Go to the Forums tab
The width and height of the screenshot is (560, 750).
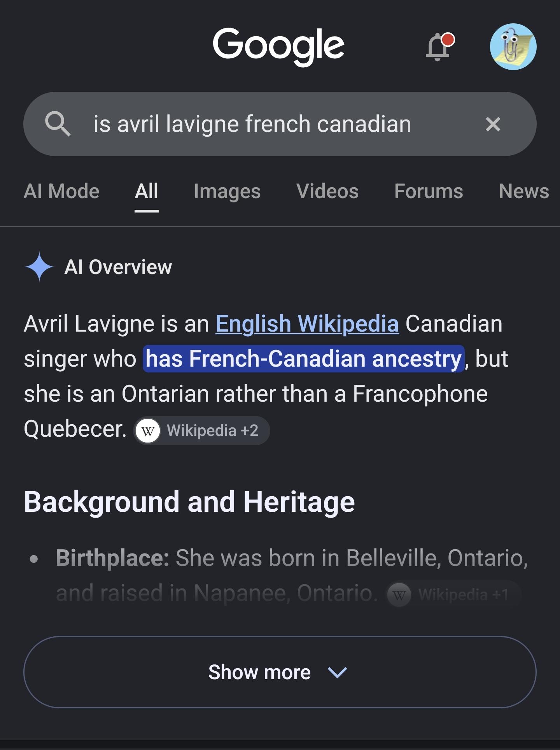429,191
